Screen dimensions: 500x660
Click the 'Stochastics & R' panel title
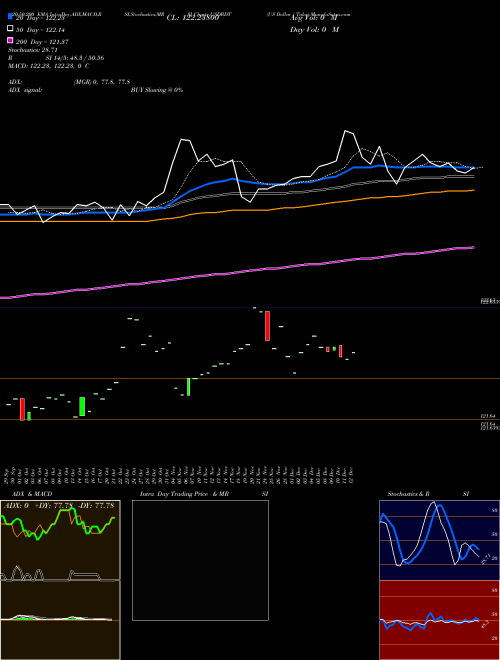[408, 494]
